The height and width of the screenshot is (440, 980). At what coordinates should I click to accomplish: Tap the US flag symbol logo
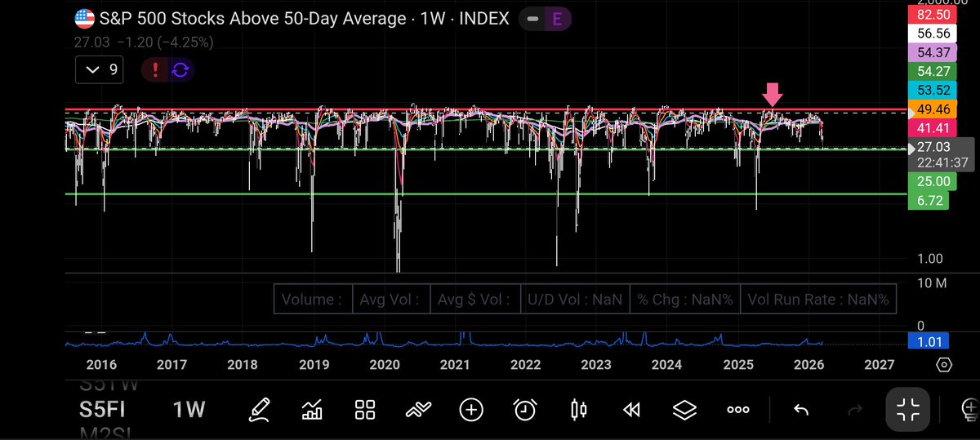point(83,18)
